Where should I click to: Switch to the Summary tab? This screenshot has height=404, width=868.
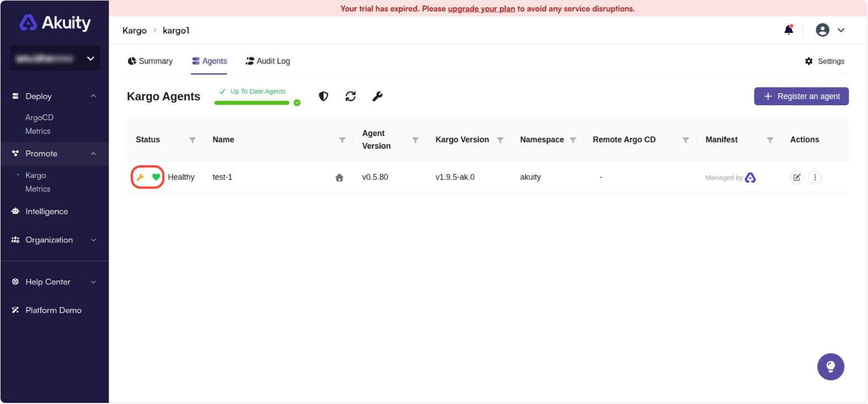click(150, 61)
